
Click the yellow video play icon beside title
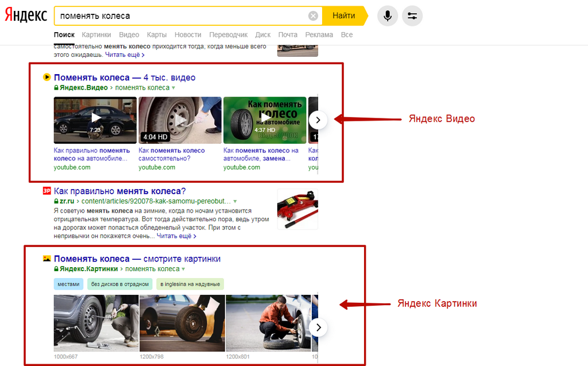point(47,78)
